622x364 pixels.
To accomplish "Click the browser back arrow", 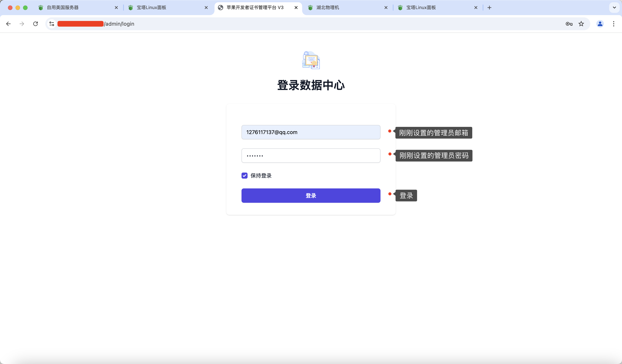I will point(8,24).
